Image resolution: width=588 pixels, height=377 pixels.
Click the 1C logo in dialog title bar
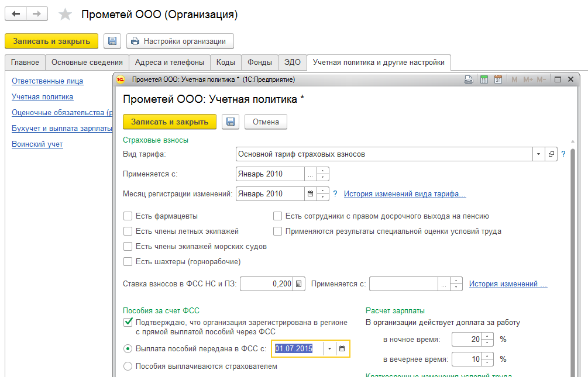[x=121, y=79]
